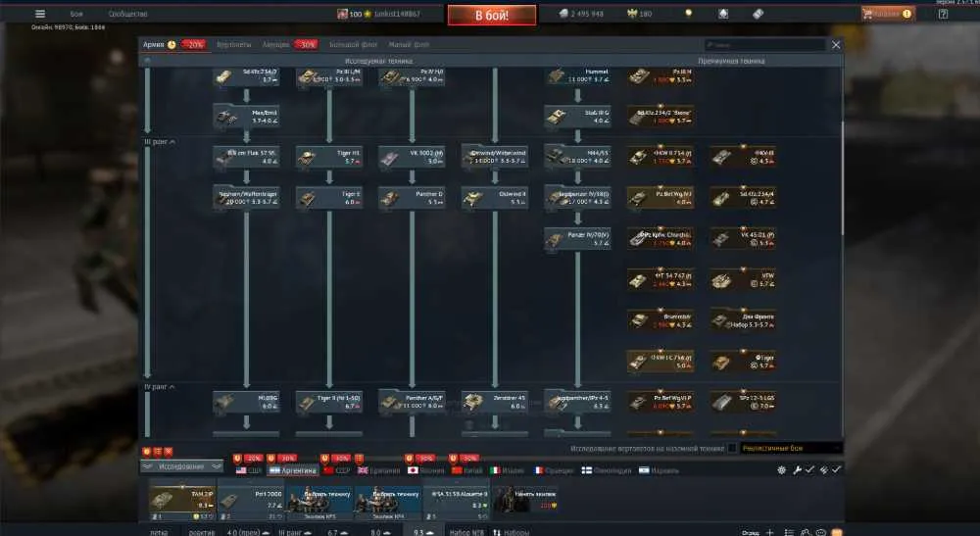Viewport: 980px width, 536px height.
Task: Open the slotbar gear settings icon
Action: pos(781,469)
